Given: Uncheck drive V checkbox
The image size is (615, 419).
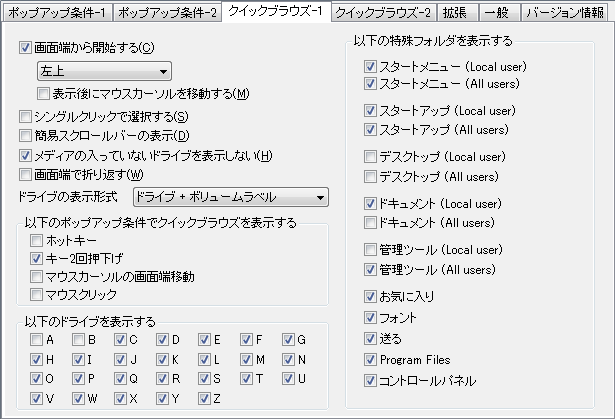Looking at the screenshot, I should coord(36,399).
